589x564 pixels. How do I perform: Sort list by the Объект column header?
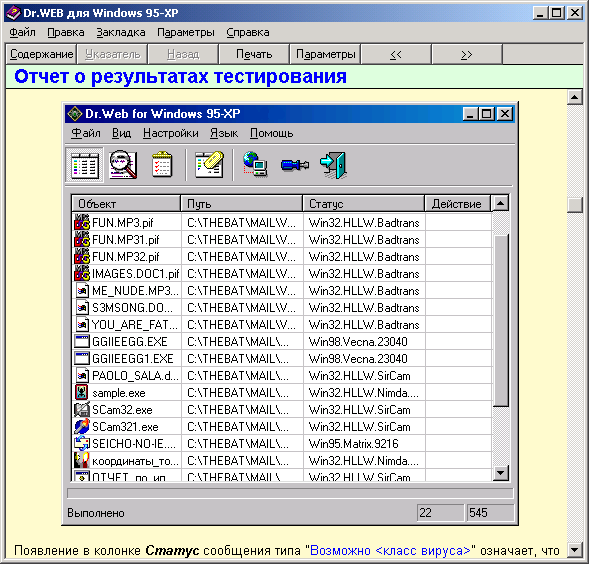[x=126, y=204]
